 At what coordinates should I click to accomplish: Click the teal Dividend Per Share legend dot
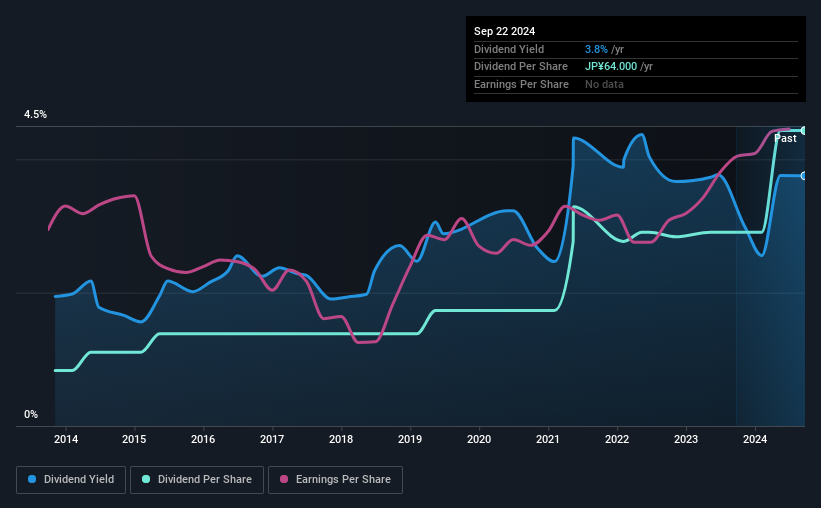[146, 479]
